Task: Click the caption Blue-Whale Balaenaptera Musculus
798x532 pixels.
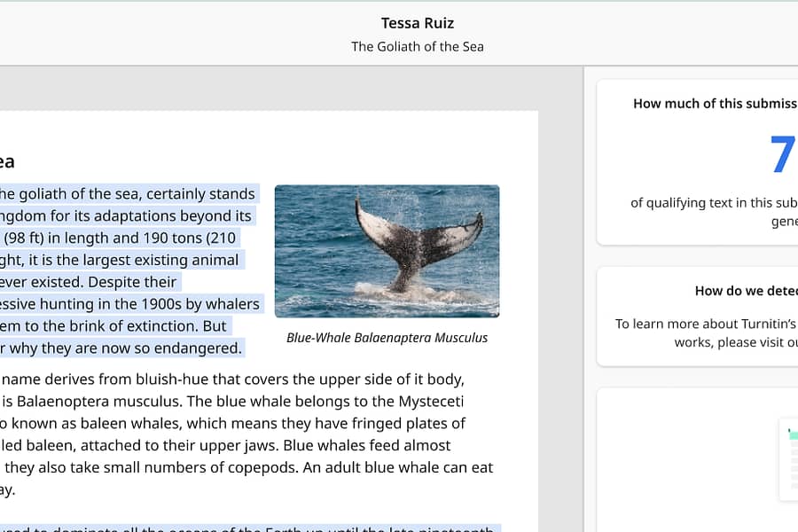Action: [387, 338]
